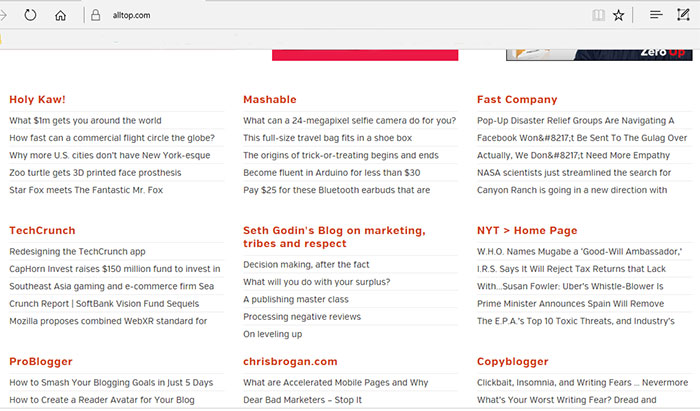Open 'I.R.S. Says It Will Reject Tax Returns'
The height and width of the screenshot is (411, 700).
tap(571, 269)
